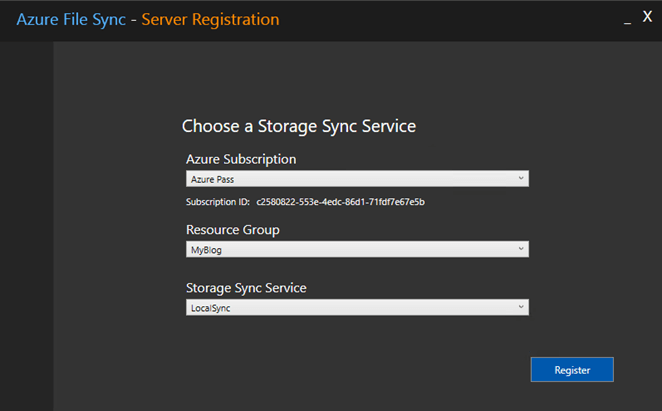Expand the Storage Sync Service dropdown
The height and width of the screenshot is (411, 662).
tap(357, 308)
